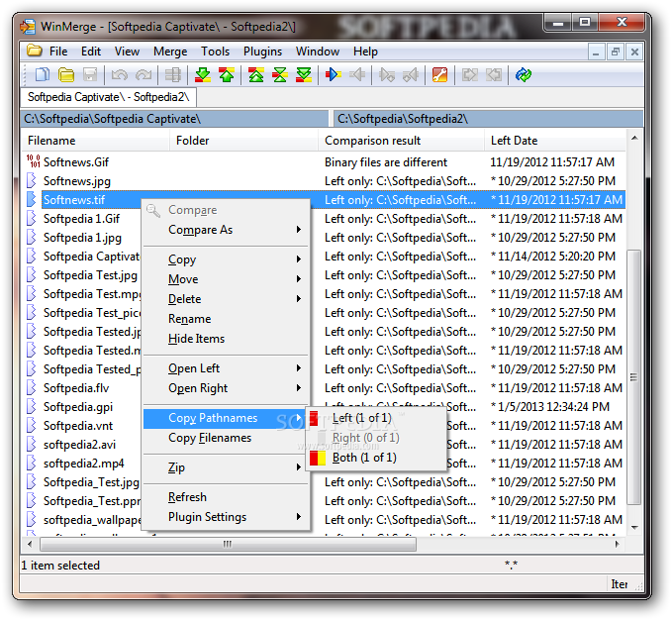Image resolution: width=672 pixels, height=620 pixels.
Task: Open the File menu
Action: [x=58, y=52]
